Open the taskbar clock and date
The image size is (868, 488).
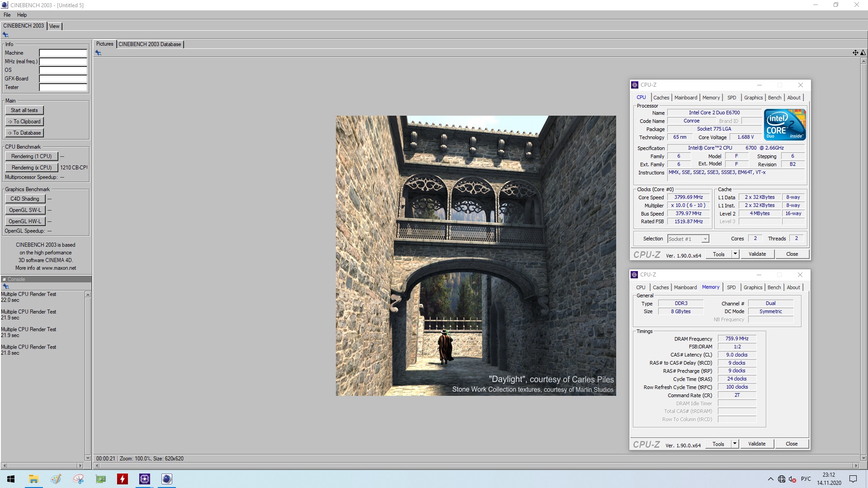click(829, 479)
